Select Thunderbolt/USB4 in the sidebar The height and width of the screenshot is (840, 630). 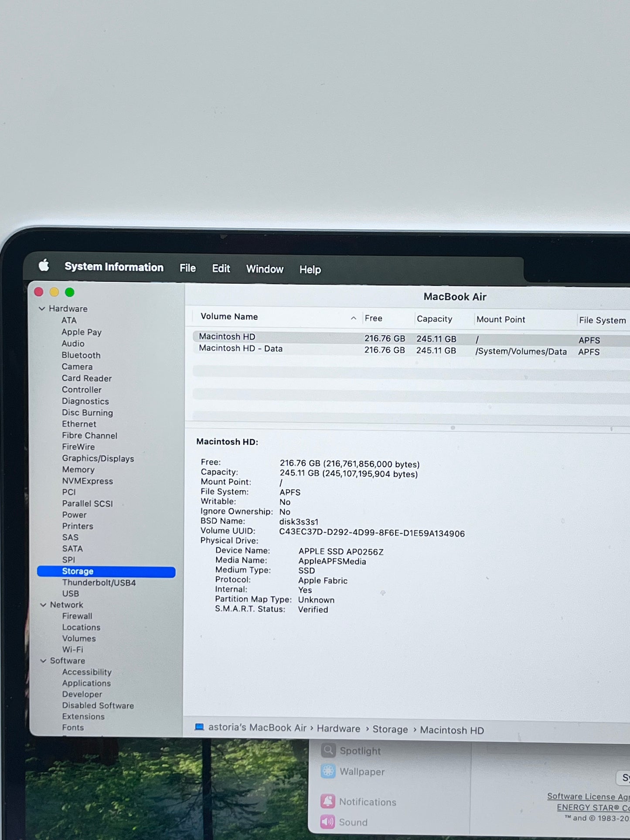pyautogui.click(x=99, y=582)
